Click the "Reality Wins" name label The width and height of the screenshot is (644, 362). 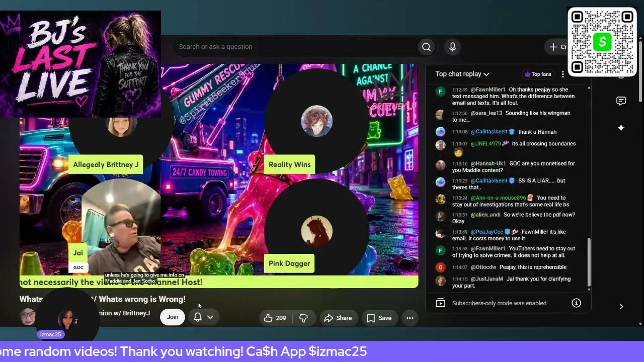click(x=289, y=164)
